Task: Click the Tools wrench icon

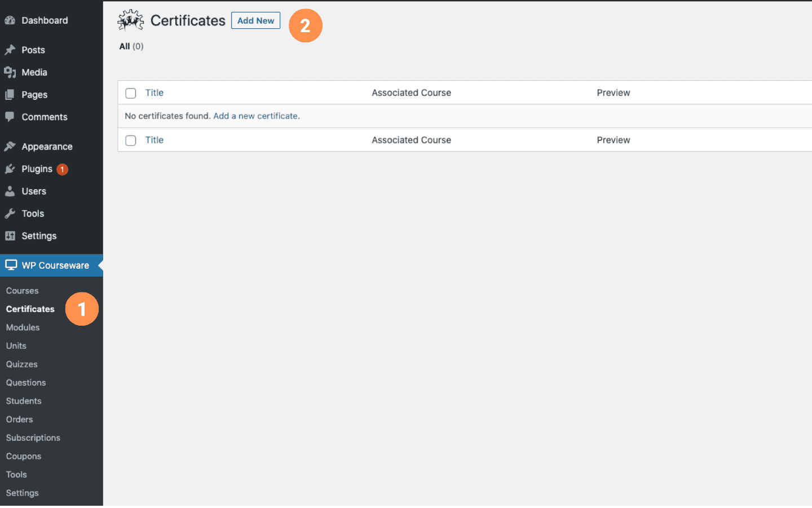Action: (10, 213)
